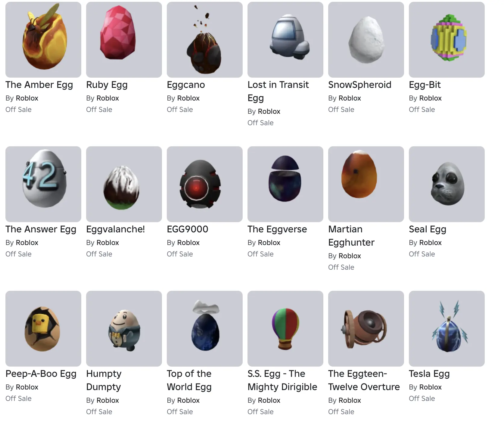
Task: Open the Humpty Dumpty egg picture
Action: (x=124, y=329)
